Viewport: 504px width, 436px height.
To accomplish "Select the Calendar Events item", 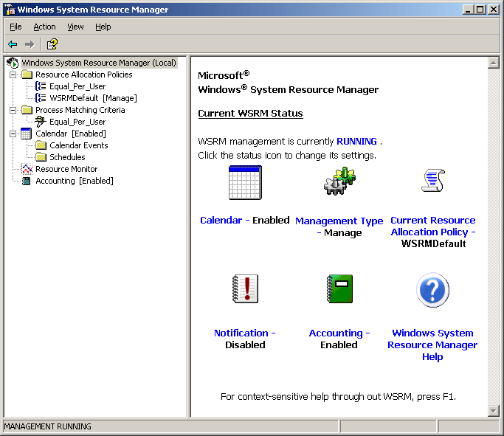I will pyautogui.click(x=79, y=145).
